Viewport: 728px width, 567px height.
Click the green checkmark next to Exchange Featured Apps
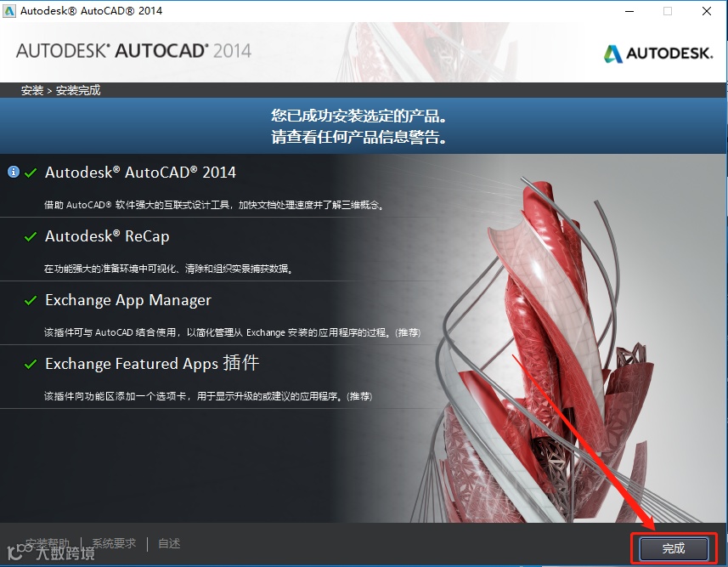31,364
